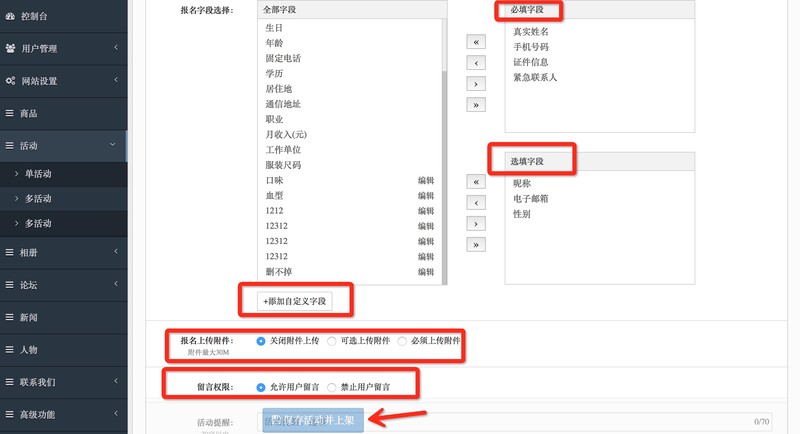Select 关闭附件上传 radio option
800x434 pixels.
pos(261,341)
